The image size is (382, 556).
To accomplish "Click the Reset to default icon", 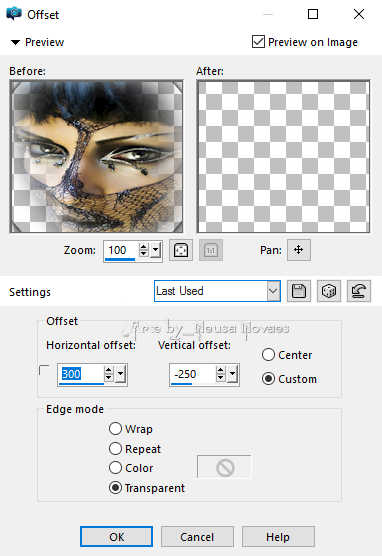I will [359, 291].
